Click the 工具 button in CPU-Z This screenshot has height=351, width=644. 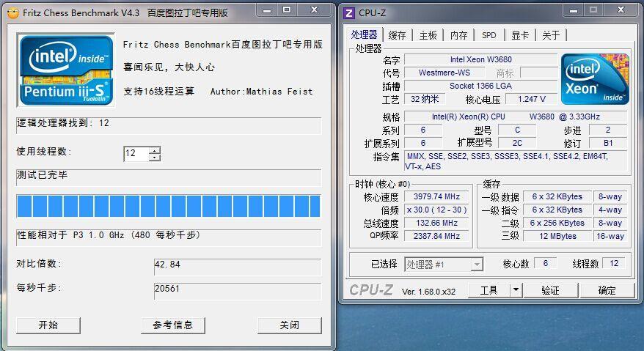489,291
